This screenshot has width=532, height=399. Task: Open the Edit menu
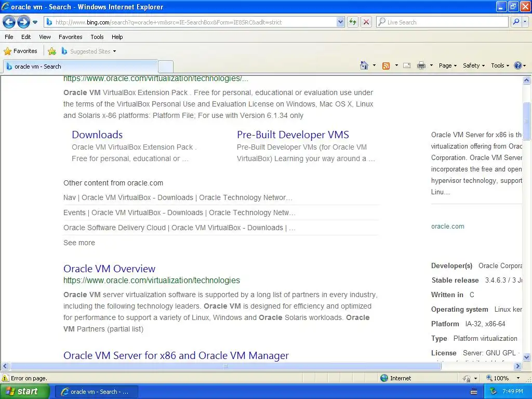[x=26, y=37]
